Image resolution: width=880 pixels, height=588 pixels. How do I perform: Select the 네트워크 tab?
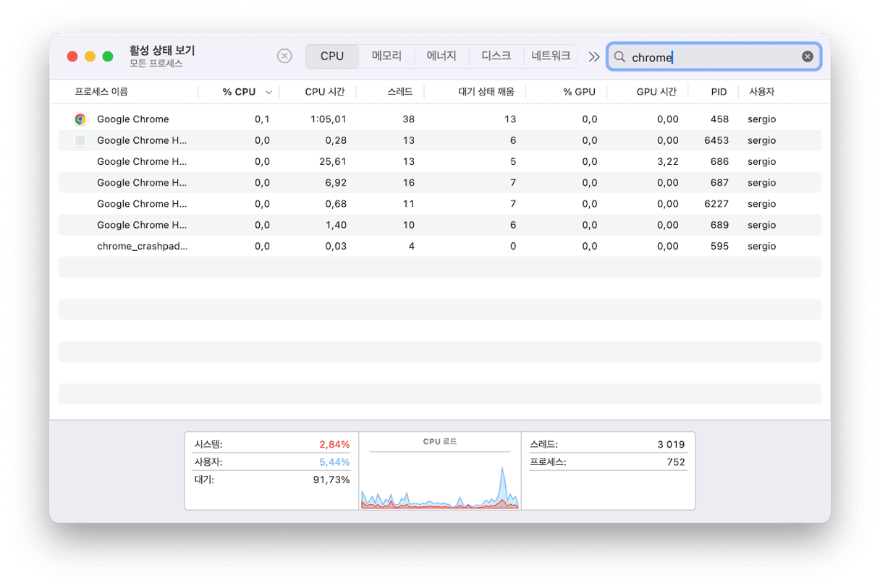551,56
